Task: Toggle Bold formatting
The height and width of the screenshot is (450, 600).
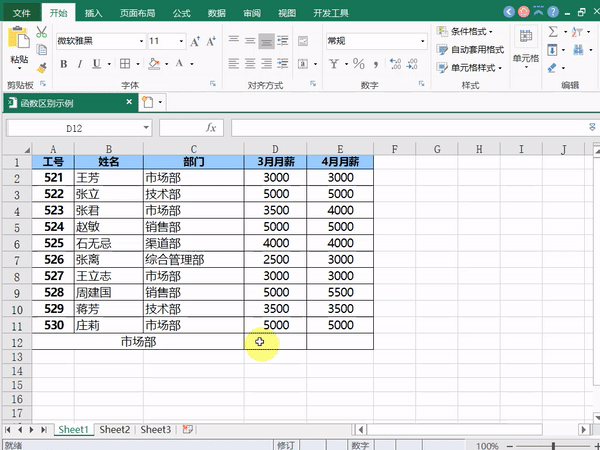Action: (x=64, y=64)
